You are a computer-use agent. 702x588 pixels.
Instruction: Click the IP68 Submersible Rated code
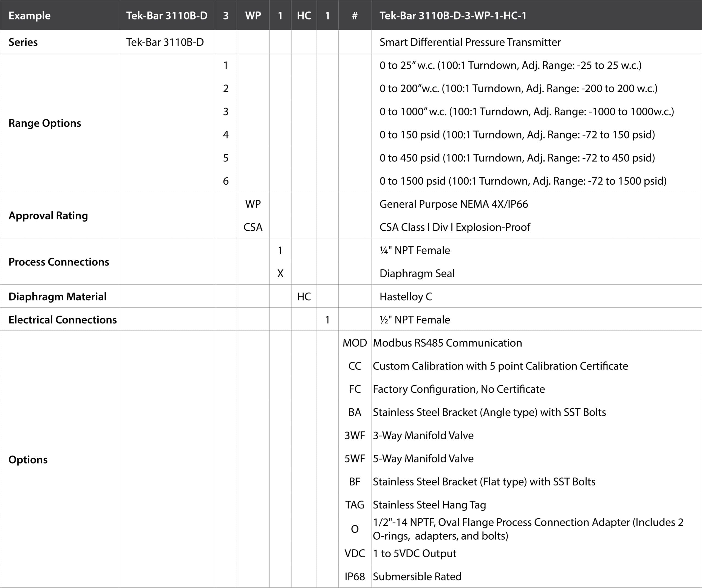tap(354, 577)
